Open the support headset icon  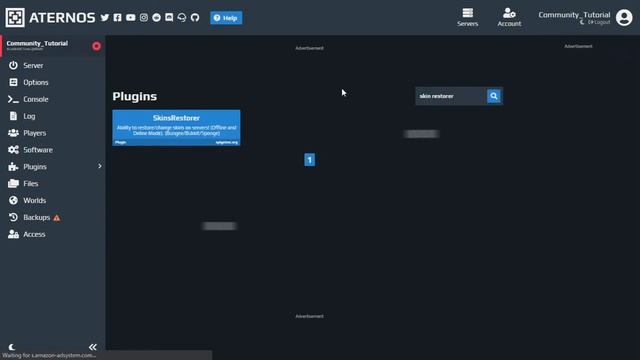182,18
